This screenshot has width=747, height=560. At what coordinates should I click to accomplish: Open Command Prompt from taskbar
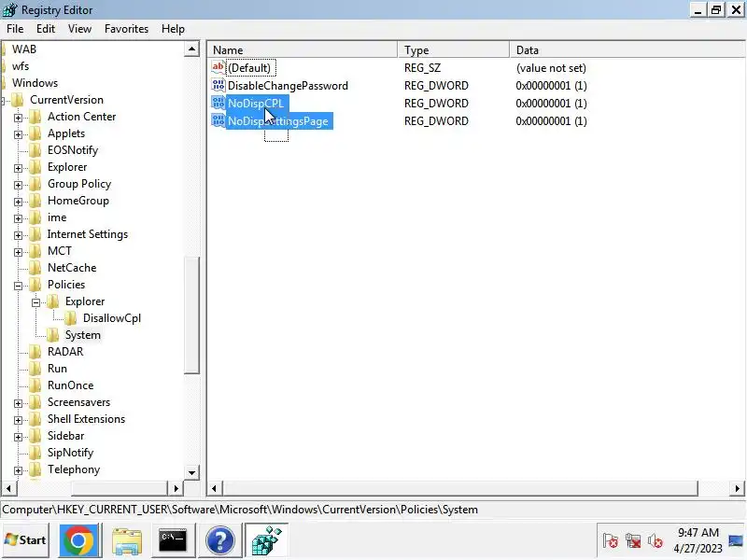click(x=173, y=540)
